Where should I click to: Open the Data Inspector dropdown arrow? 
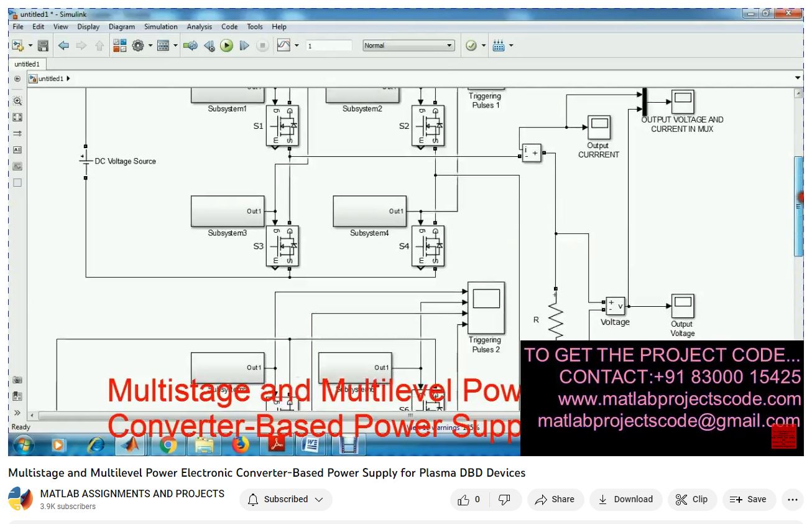coord(296,45)
